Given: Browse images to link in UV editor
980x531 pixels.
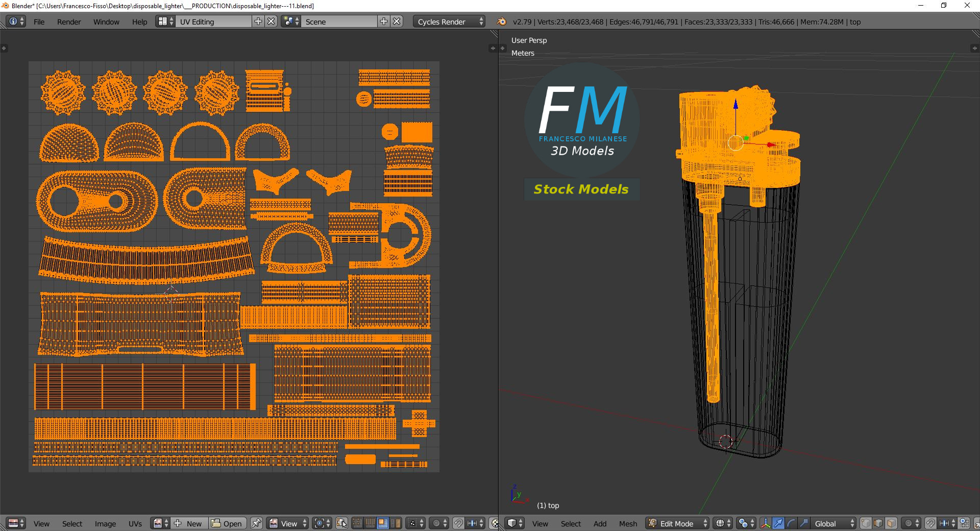Looking at the screenshot, I should click(161, 523).
